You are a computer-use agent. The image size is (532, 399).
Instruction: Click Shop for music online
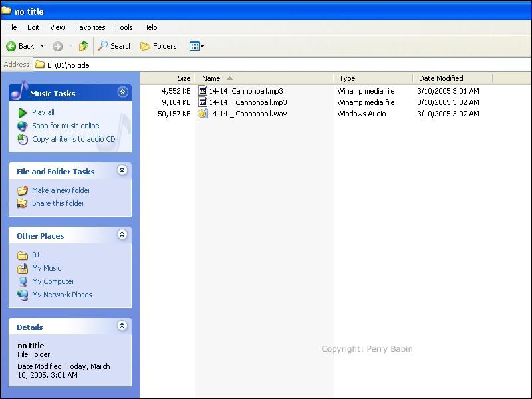click(x=65, y=126)
